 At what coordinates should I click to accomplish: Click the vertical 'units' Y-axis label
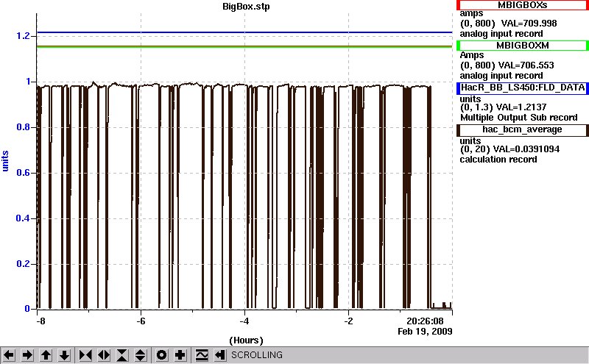(5, 161)
